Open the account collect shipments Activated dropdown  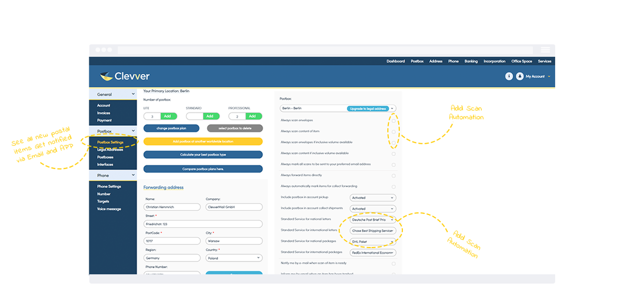point(373,209)
